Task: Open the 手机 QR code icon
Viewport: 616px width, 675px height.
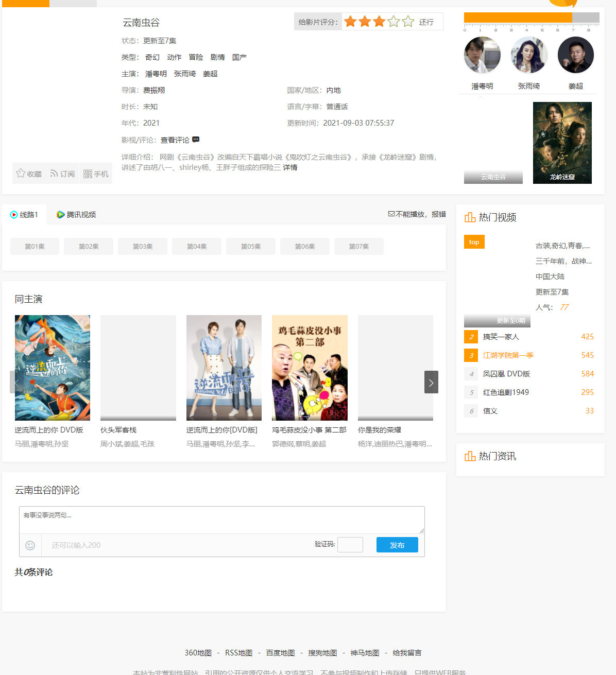Action: click(x=88, y=174)
